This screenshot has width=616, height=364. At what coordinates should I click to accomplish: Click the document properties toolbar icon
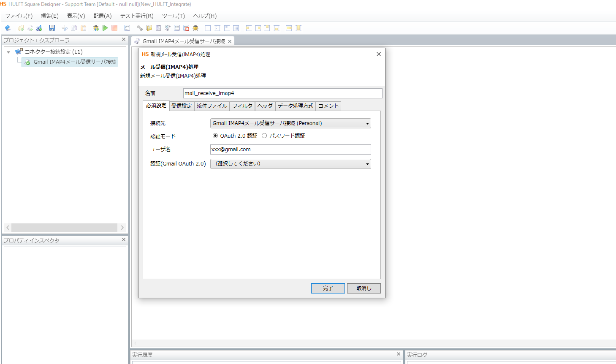(158, 28)
